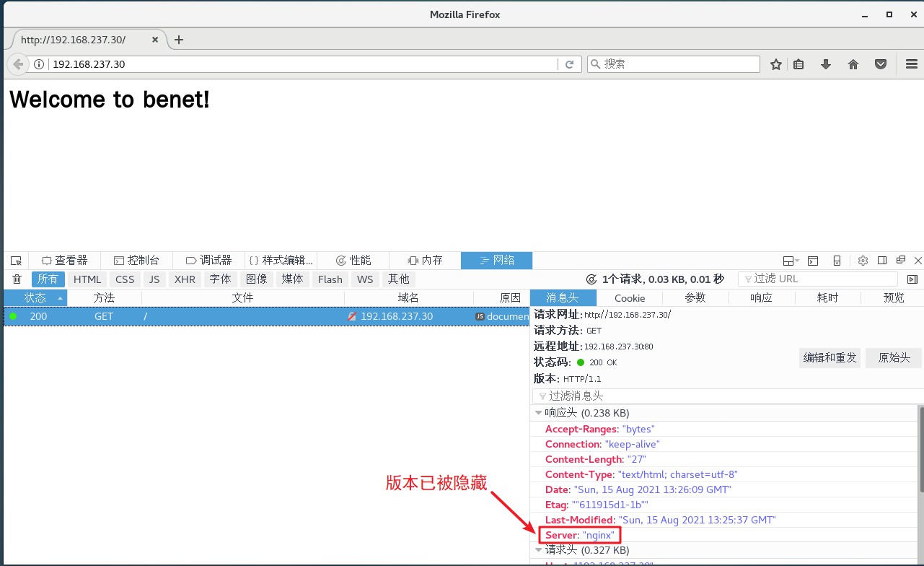
Task: Click the 搜索 search box
Action: click(674, 64)
